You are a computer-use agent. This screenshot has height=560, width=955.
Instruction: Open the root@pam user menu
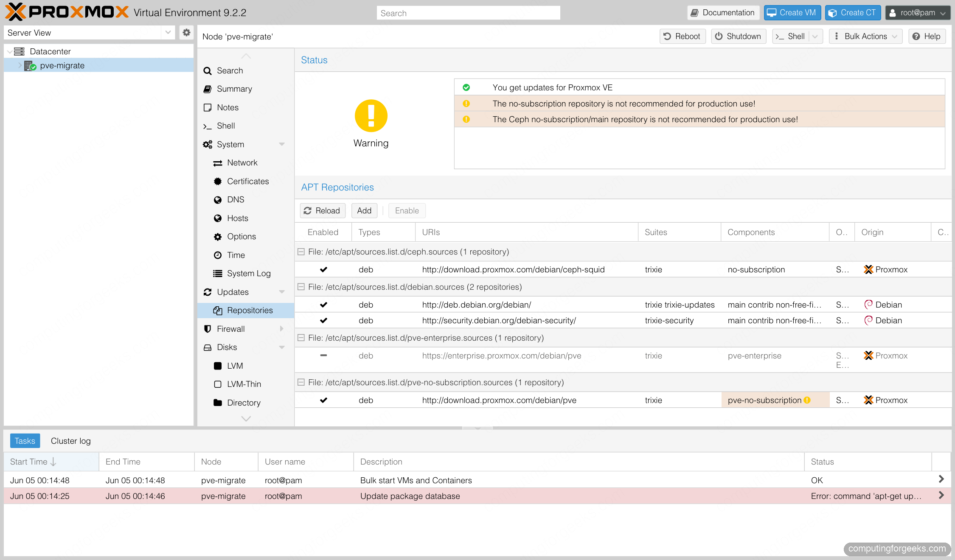(x=917, y=13)
